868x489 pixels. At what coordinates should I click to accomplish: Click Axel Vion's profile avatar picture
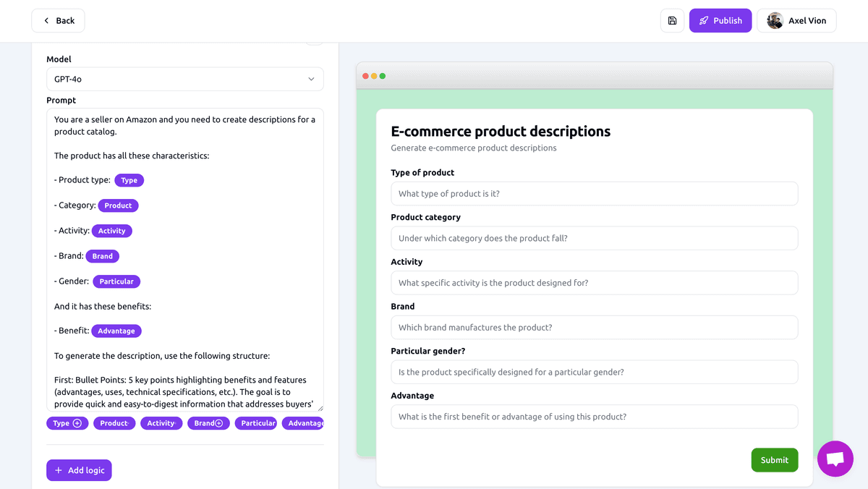(x=775, y=20)
